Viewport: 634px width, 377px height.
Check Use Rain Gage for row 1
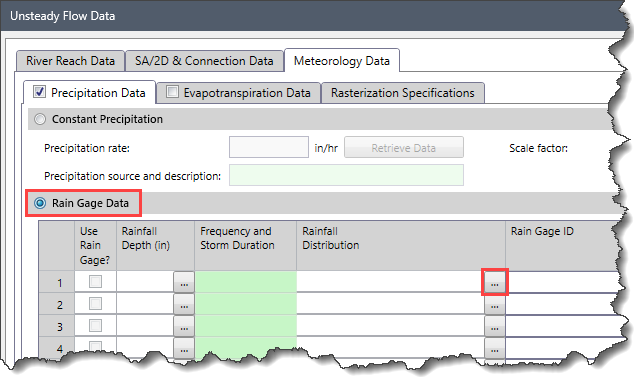click(x=95, y=282)
